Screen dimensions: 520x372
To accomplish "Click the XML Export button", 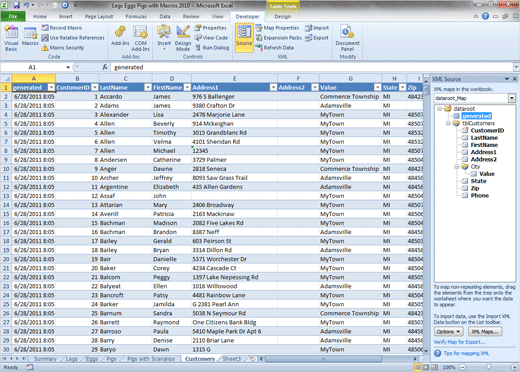I will pyautogui.click(x=317, y=38).
